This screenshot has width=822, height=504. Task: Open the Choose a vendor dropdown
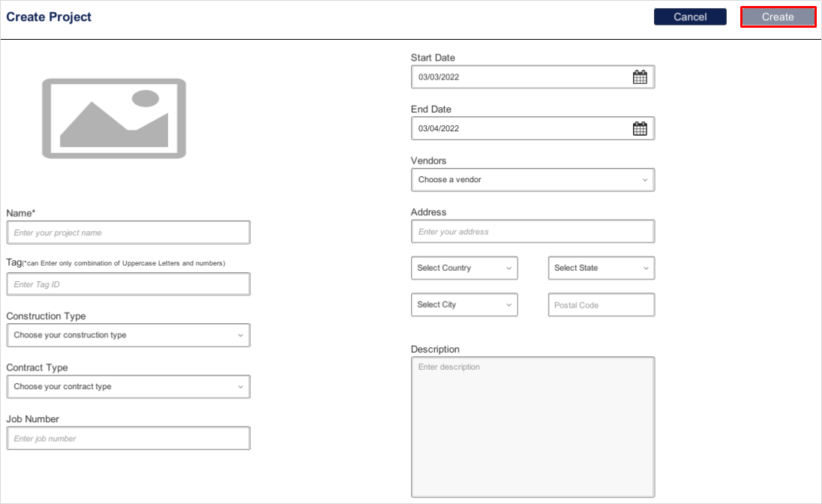point(532,180)
